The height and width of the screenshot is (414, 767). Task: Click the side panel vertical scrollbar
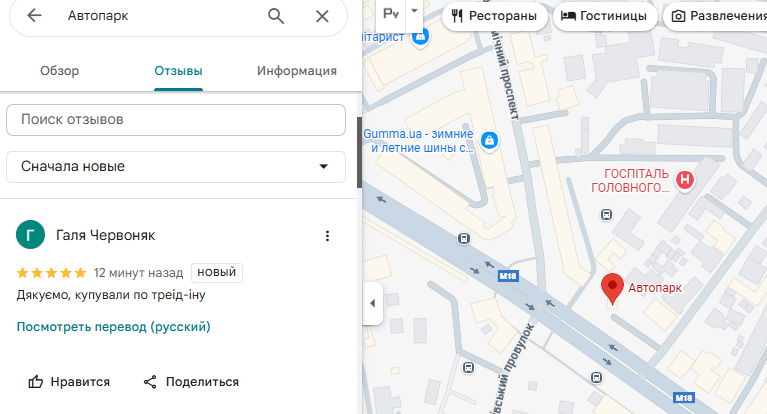click(359, 151)
